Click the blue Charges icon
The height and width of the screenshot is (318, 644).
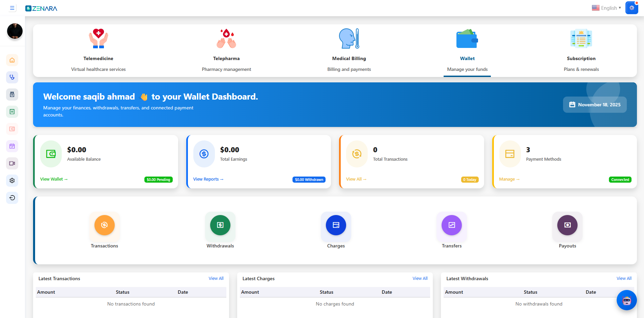point(336,225)
